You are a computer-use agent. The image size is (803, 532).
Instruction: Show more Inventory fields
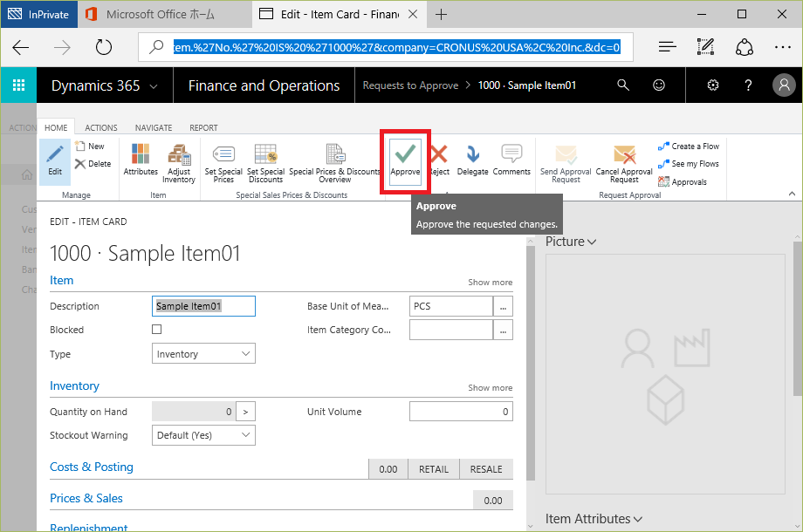coord(491,388)
